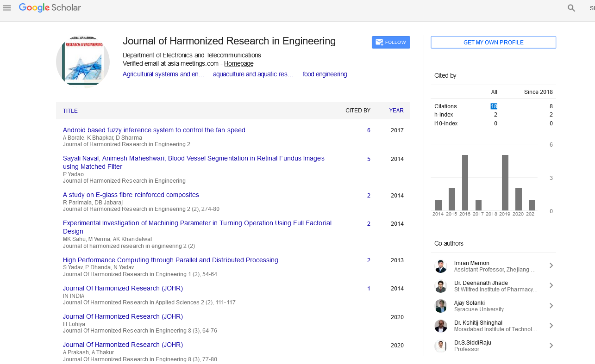
Task: Click Dr.S.SiddiRaju's avatar photo
Action: click(x=441, y=345)
